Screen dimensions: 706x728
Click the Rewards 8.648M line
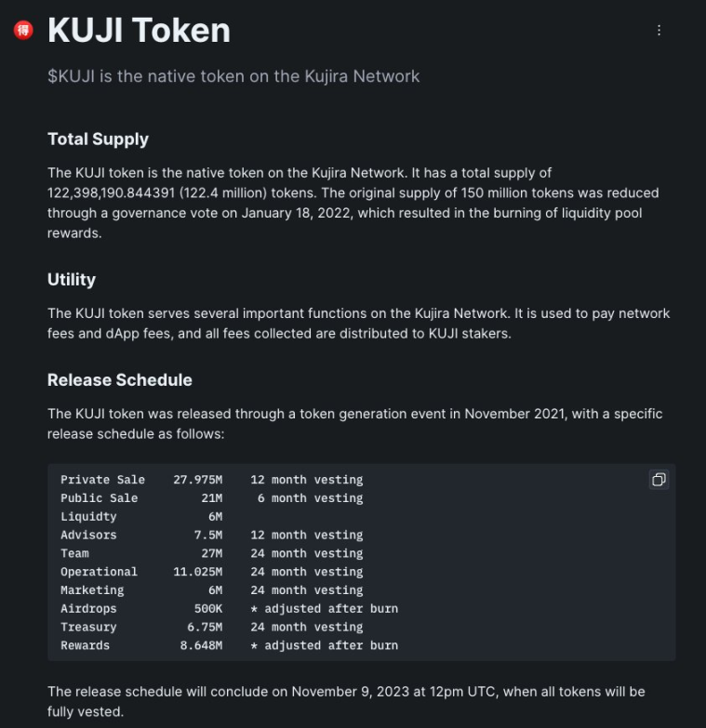[x=230, y=645]
